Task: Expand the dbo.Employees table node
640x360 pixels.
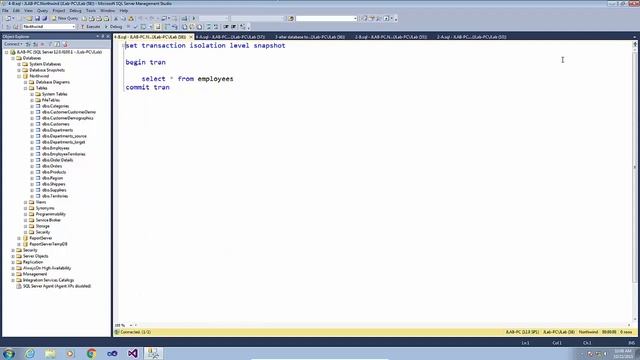Action: (x=32, y=148)
